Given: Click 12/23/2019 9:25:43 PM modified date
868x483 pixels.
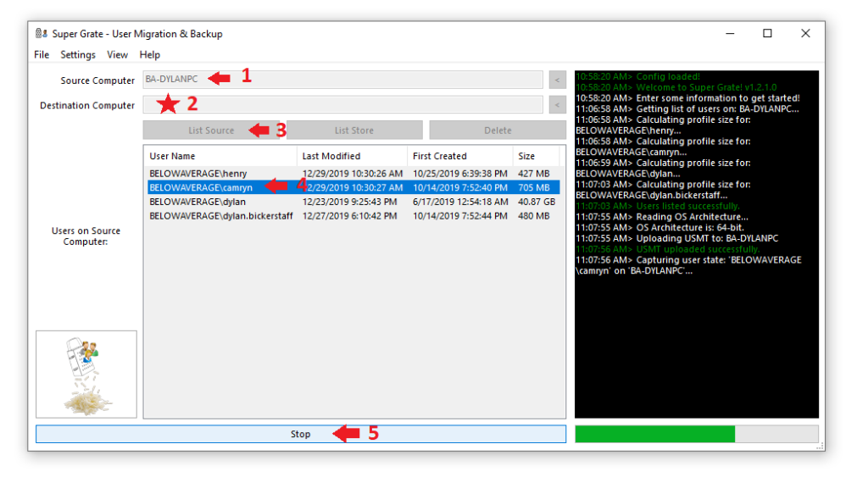Looking at the screenshot, I should (349, 202).
